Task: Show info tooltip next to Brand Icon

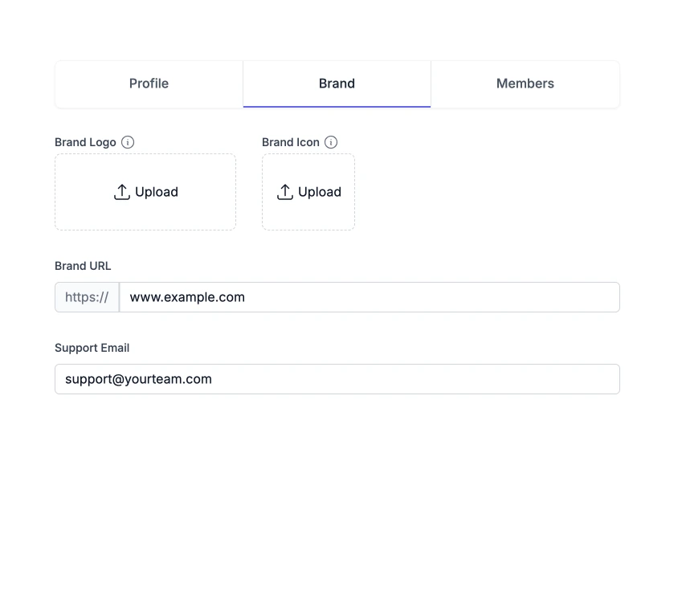Action: tap(331, 142)
